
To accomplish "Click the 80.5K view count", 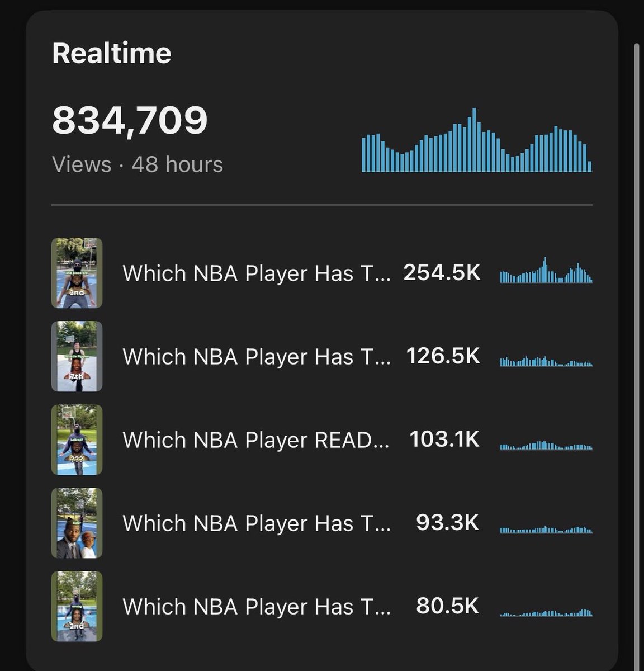I will coord(448,606).
